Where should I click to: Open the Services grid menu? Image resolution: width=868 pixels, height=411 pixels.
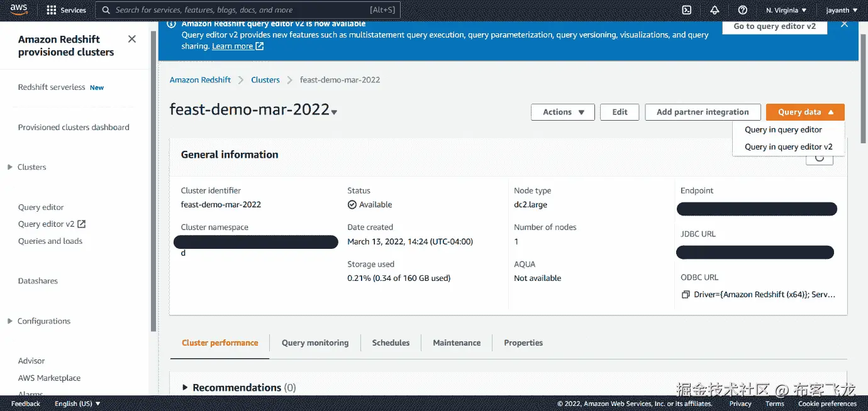[x=66, y=11]
